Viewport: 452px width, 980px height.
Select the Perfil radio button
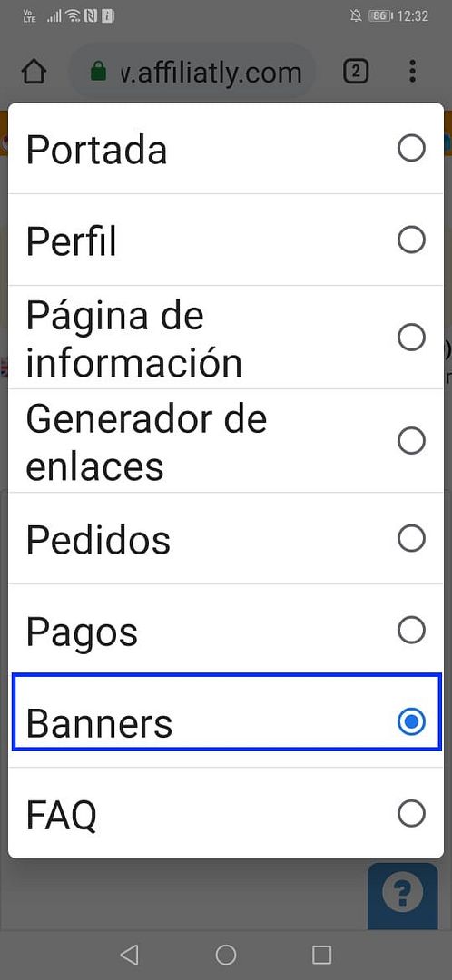[411, 240]
